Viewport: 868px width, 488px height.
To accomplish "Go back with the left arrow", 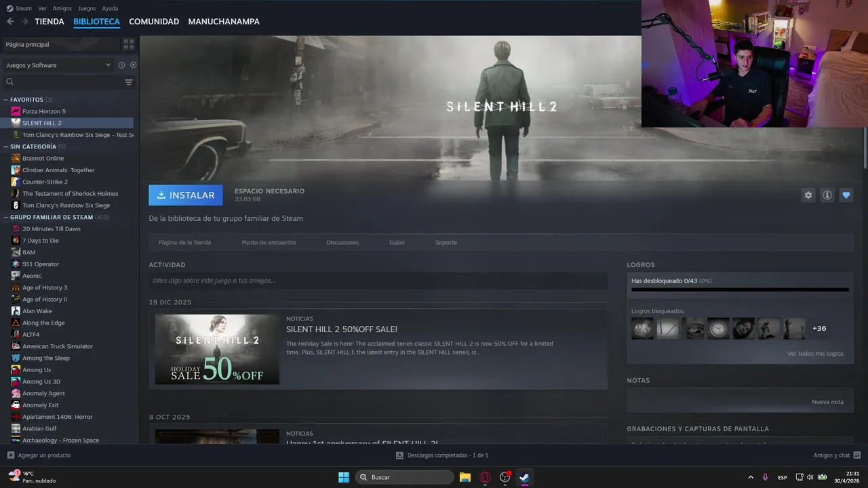I will 10,22.
